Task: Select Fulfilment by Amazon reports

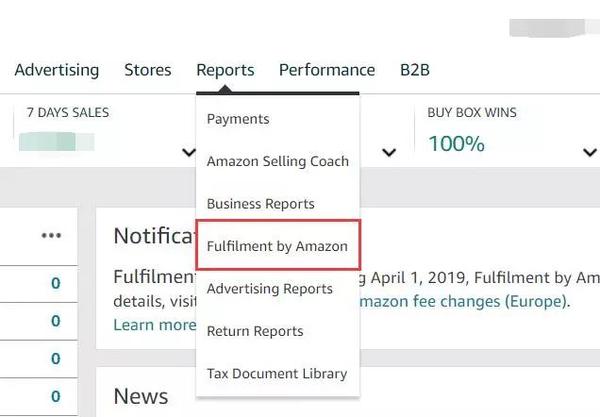Action: click(277, 246)
